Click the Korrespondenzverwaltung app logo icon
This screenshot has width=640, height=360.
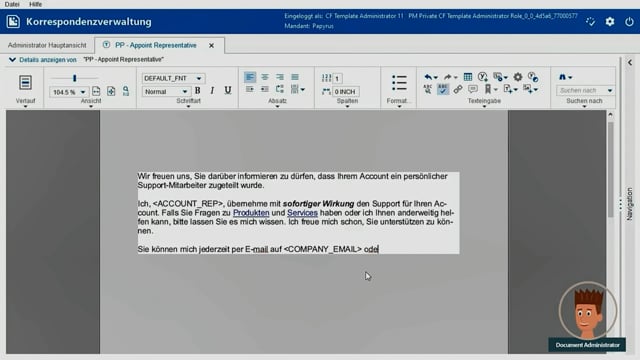[13, 22]
